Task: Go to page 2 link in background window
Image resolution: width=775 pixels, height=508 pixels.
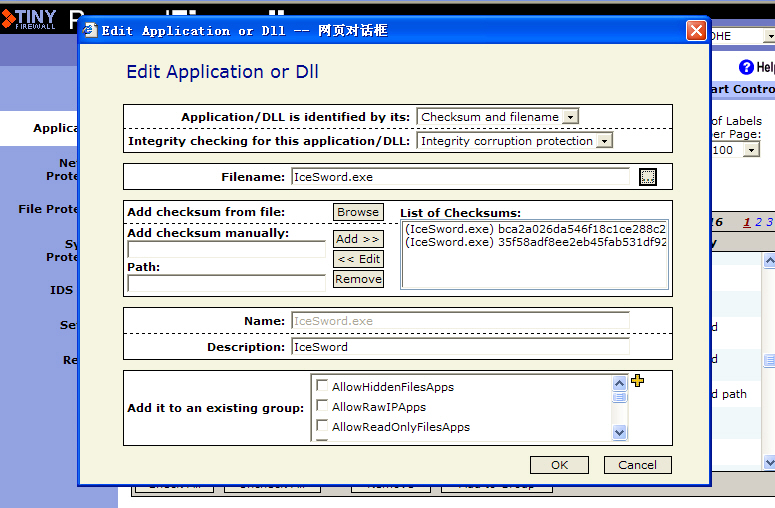Action: [758, 222]
